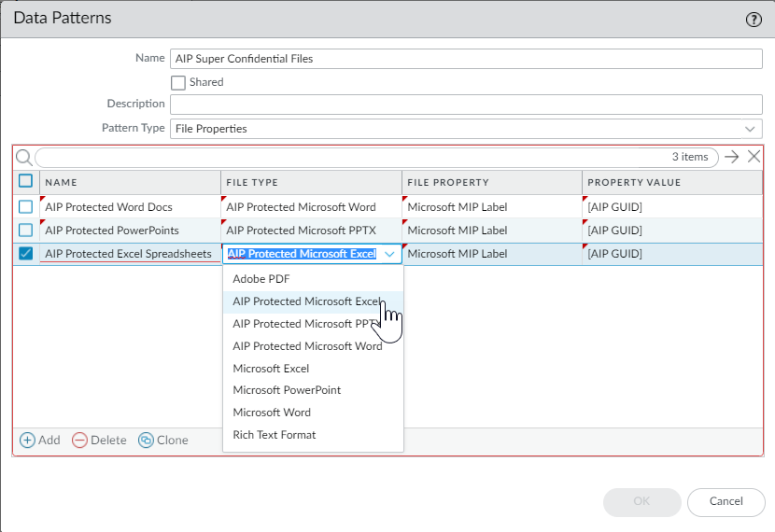Click the help question mark icon

pyautogui.click(x=754, y=19)
